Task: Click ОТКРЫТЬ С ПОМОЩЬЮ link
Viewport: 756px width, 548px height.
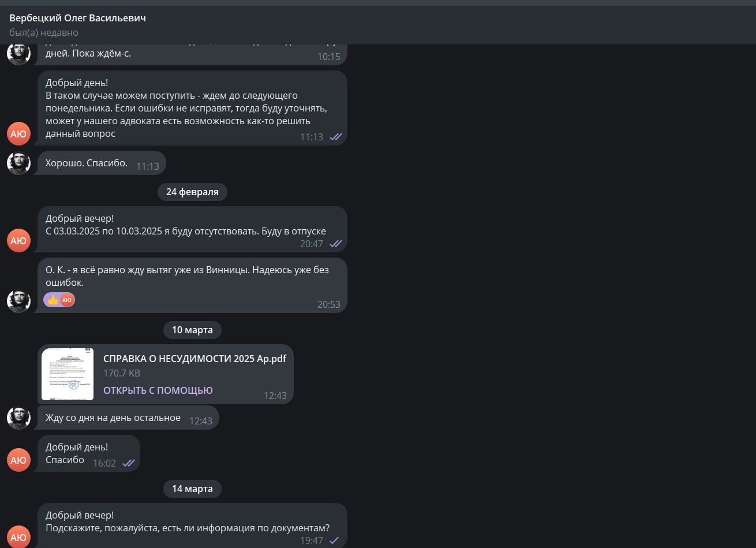Action: tap(158, 390)
